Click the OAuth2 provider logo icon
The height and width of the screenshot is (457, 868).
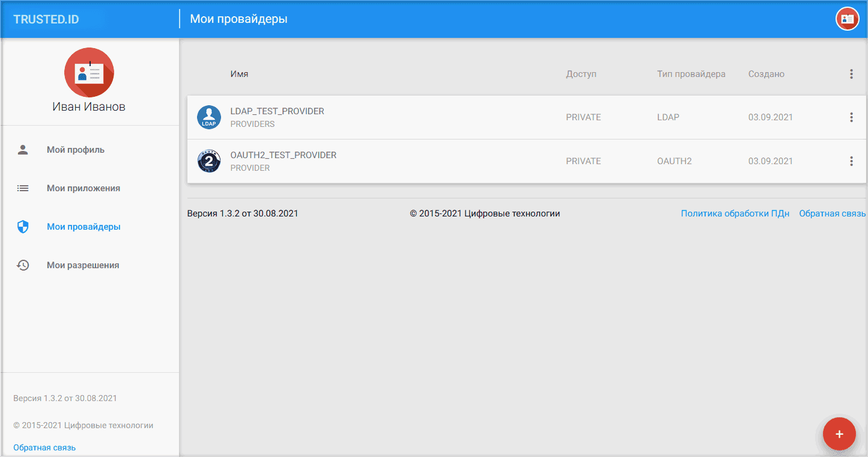click(209, 161)
